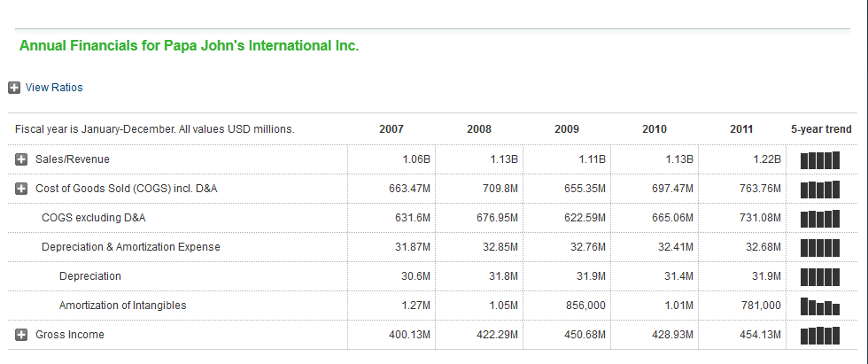View Sales/Revenue 5-year trend chart
This screenshot has width=868, height=364.
tap(820, 160)
